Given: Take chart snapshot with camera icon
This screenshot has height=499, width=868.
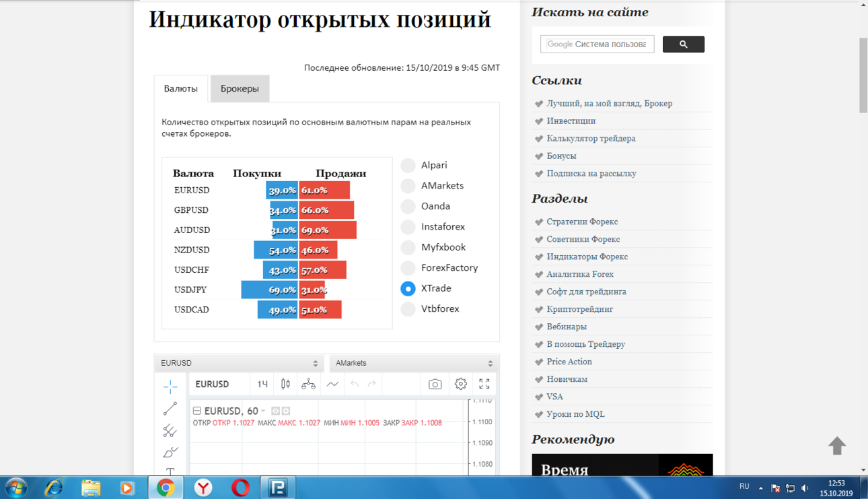Looking at the screenshot, I should (x=435, y=384).
